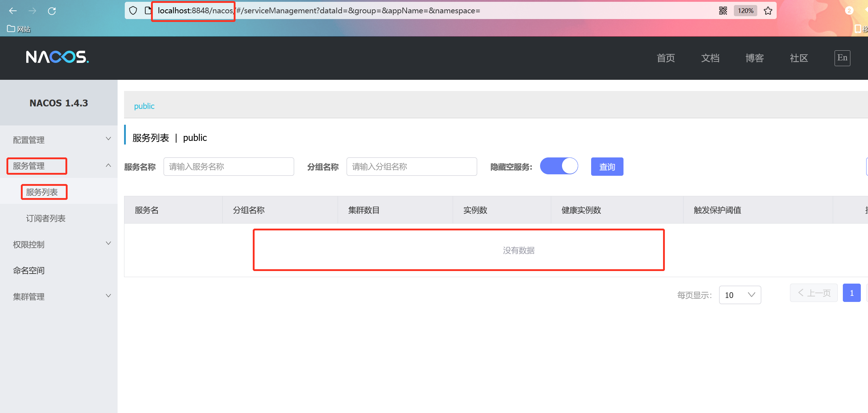Image resolution: width=868 pixels, height=413 pixels.
Task: Click the 分组名称 input field
Action: [412, 166]
